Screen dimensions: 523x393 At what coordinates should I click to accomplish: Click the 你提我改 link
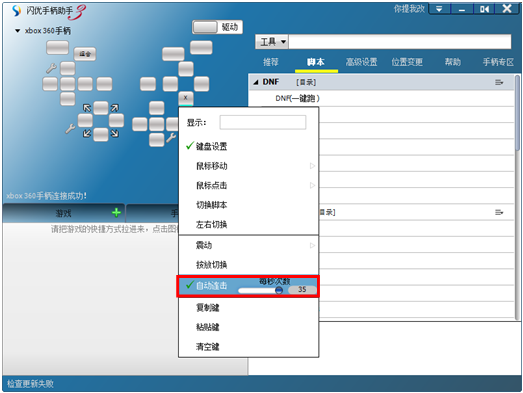tap(409, 9)
